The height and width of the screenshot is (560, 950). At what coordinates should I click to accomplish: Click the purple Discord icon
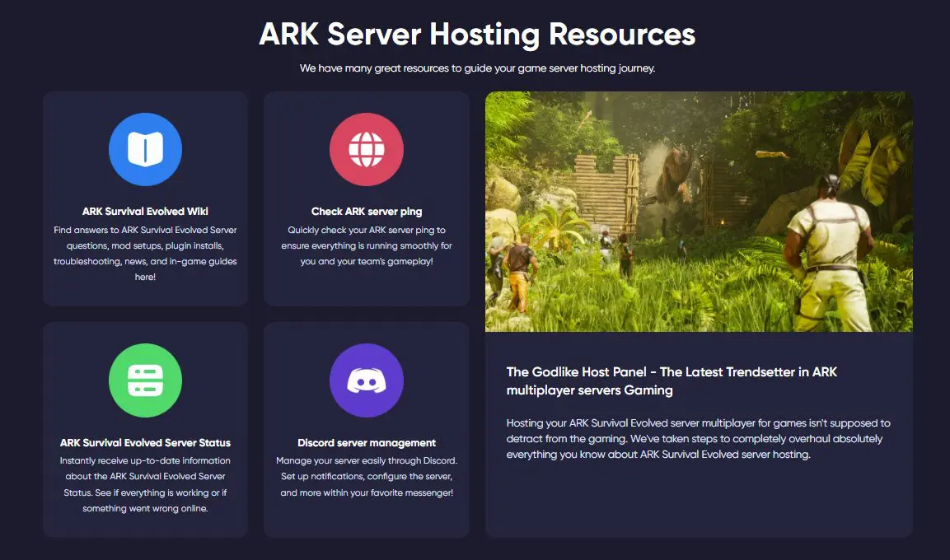point(367,380)
